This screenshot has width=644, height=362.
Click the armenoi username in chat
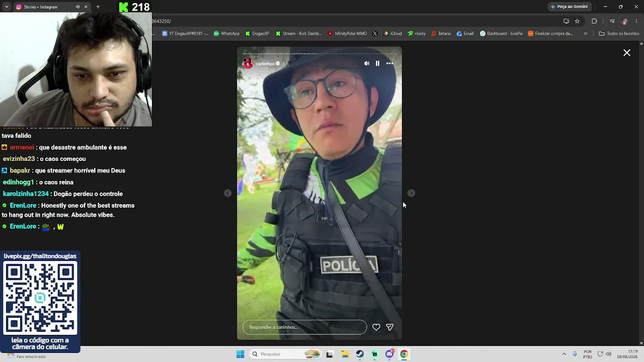coord(22,147)
